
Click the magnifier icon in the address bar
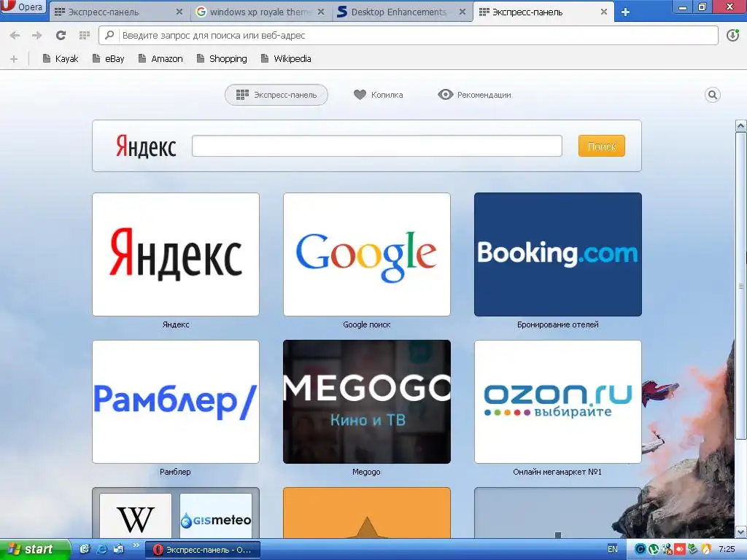coord(109,35)
